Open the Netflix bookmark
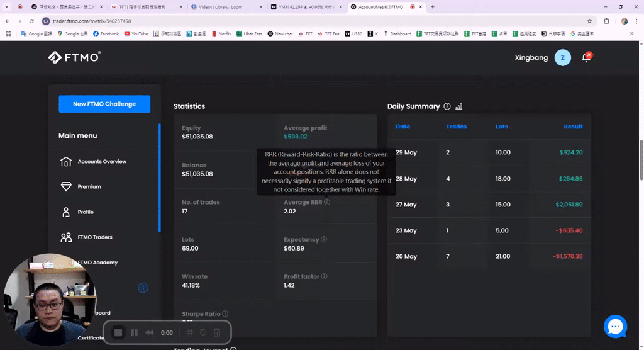Image resolution: width=644 pixels, height=350 pixels. 221,34
